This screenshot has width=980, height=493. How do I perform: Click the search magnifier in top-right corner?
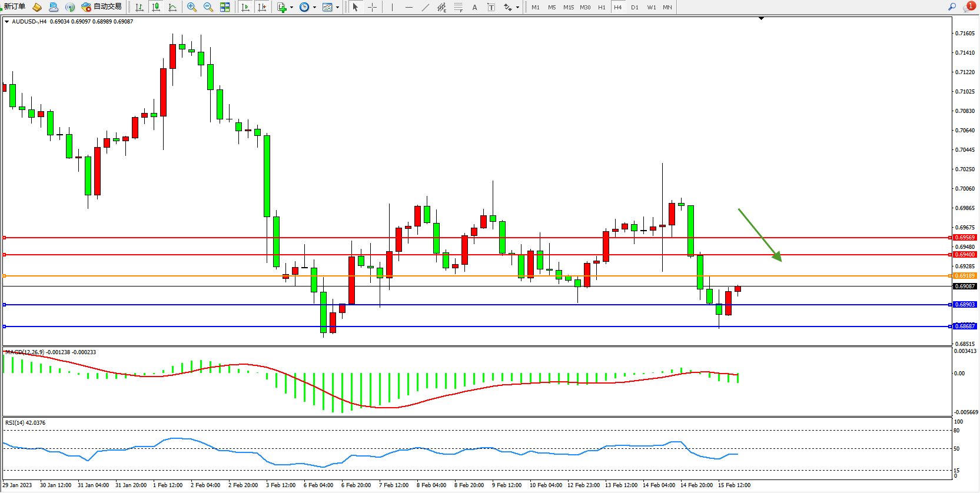[952, 6]
